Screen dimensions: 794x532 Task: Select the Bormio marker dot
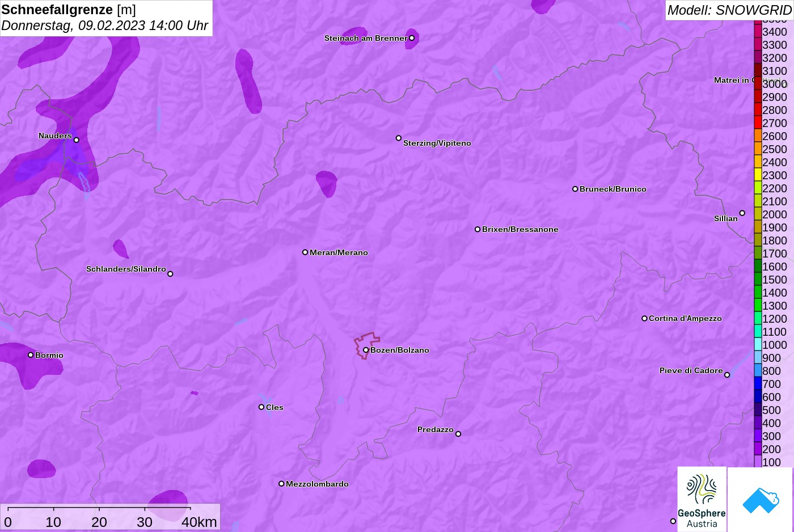pyautogui.click(x=31, y=355)
